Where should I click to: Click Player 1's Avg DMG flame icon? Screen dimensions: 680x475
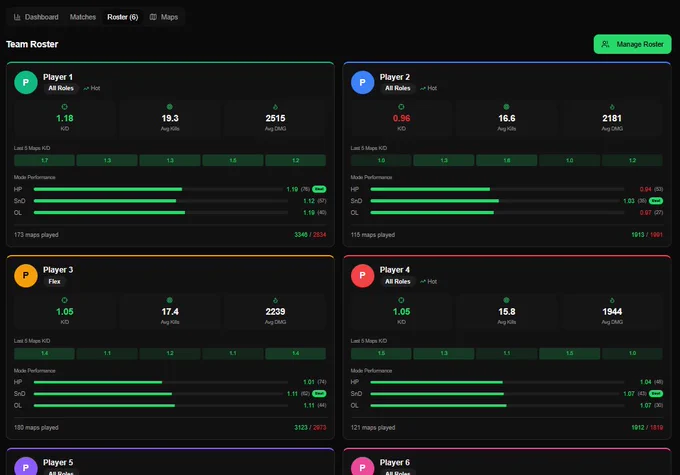(275, 107)
